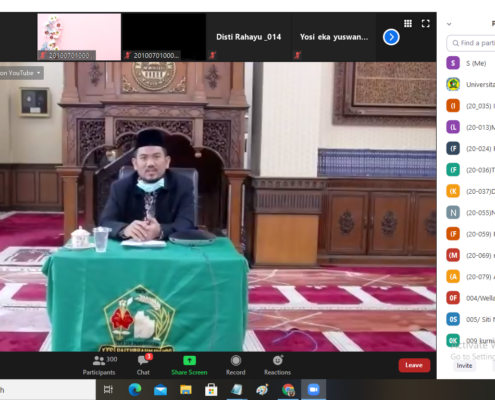The image size is (495, 400).
Task: Select the black video thumbnail 20100701000
Action: [164, 37]
